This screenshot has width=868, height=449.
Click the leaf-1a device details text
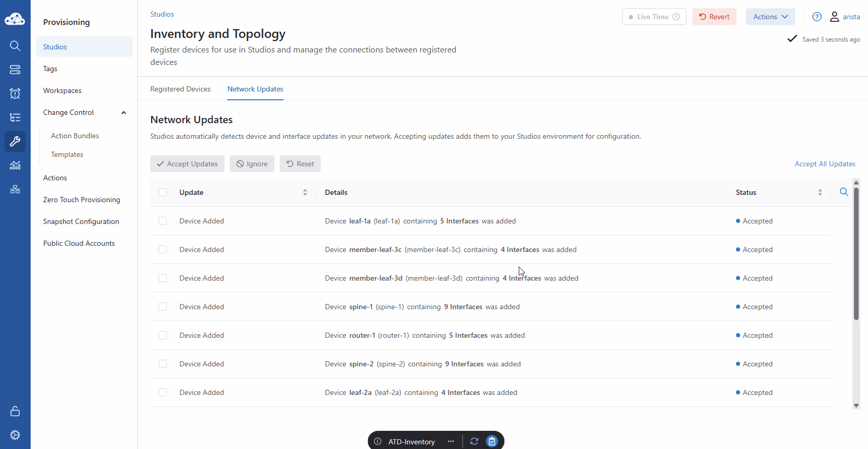(x=420, y=221)
